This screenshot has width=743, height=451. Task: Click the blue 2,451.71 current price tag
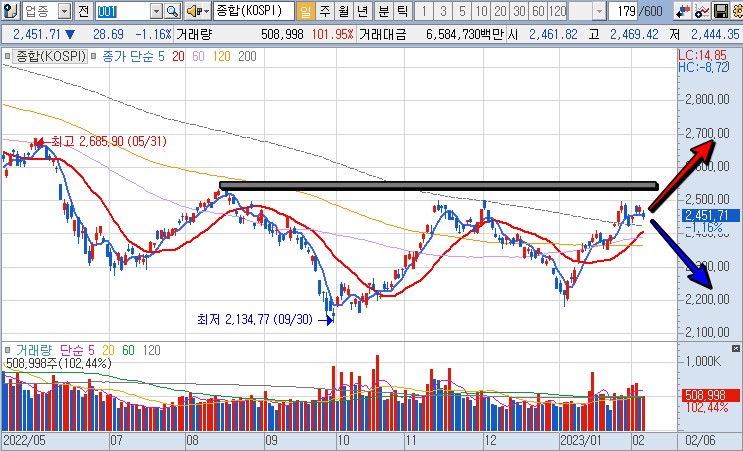(x=711, y=216)
